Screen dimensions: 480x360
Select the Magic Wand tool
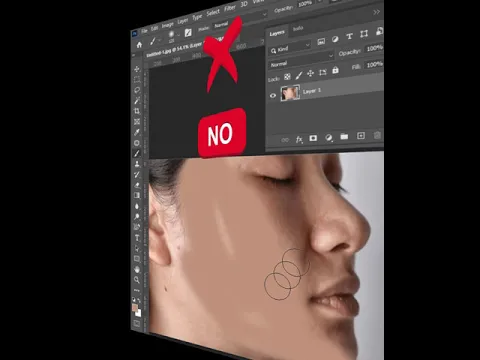[x=137, y=101]
